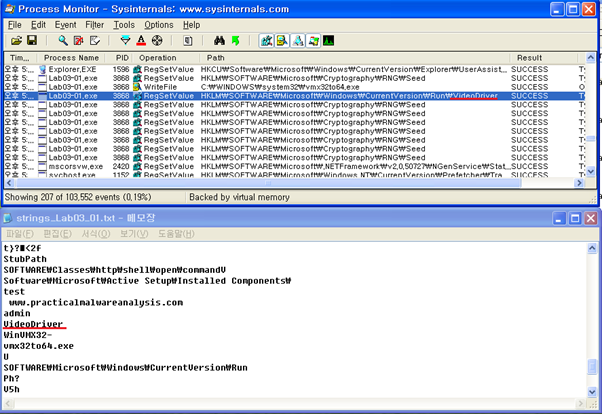Toggle Show File System Activity icon
The image size is (602, 414).
(282, 40)
